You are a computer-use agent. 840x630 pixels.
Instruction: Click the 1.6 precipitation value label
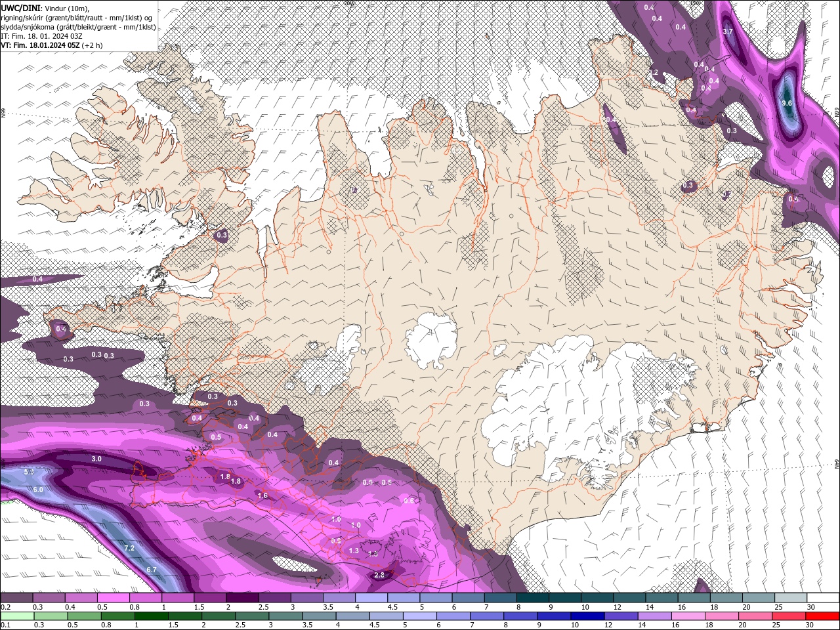click(x=263, y=495)
